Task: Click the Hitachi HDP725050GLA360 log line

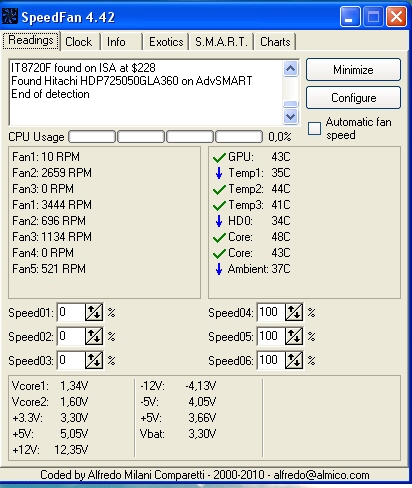Action: [x=132, y=81]
